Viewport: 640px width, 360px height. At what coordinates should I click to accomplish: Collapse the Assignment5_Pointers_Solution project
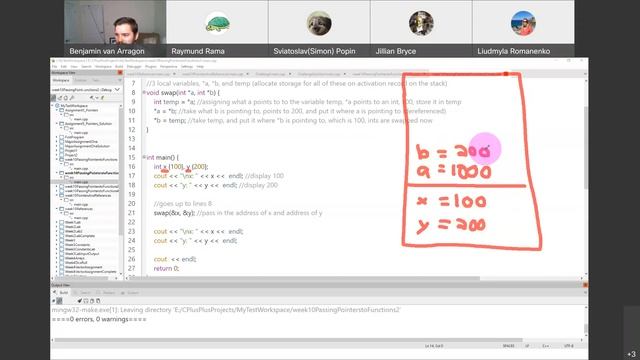(57, 124)
